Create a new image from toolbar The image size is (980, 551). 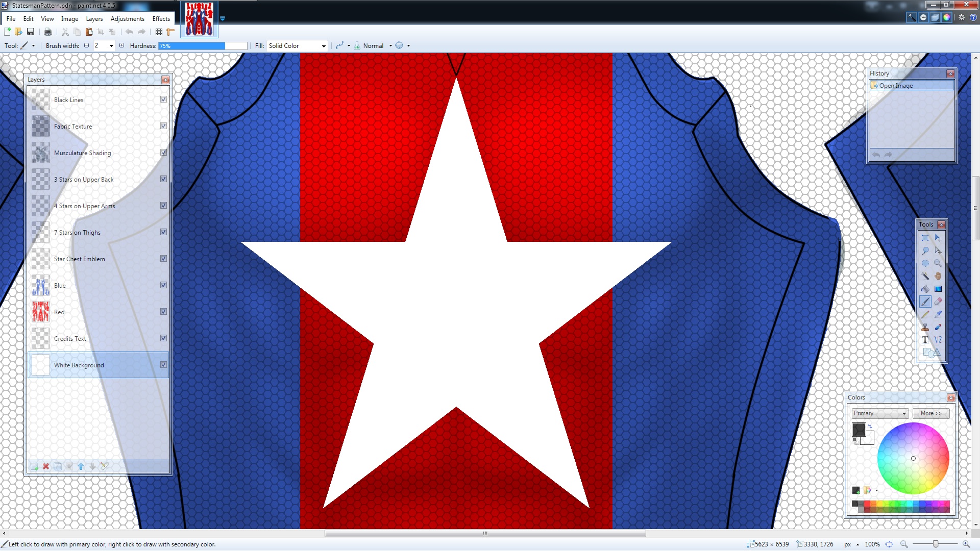[x=7, y=32]
